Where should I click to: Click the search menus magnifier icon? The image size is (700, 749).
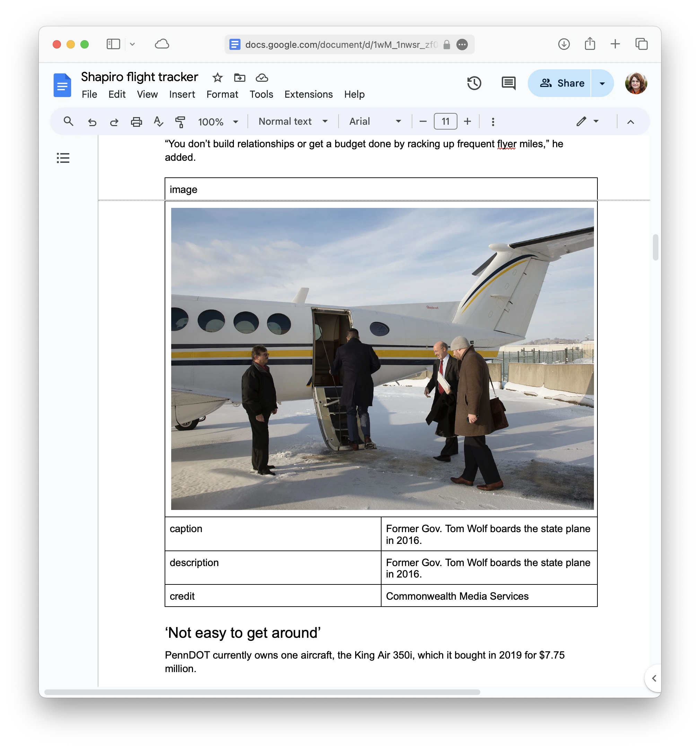click(x=68, y=121)
